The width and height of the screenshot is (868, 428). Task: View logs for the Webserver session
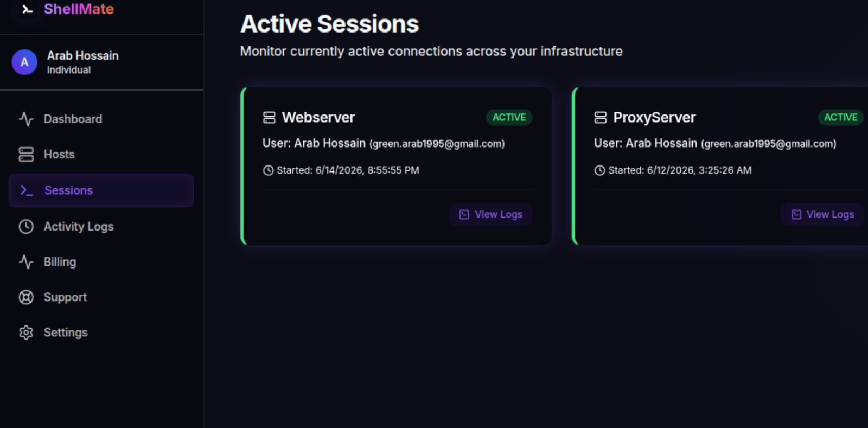click(x=490, y=214)
